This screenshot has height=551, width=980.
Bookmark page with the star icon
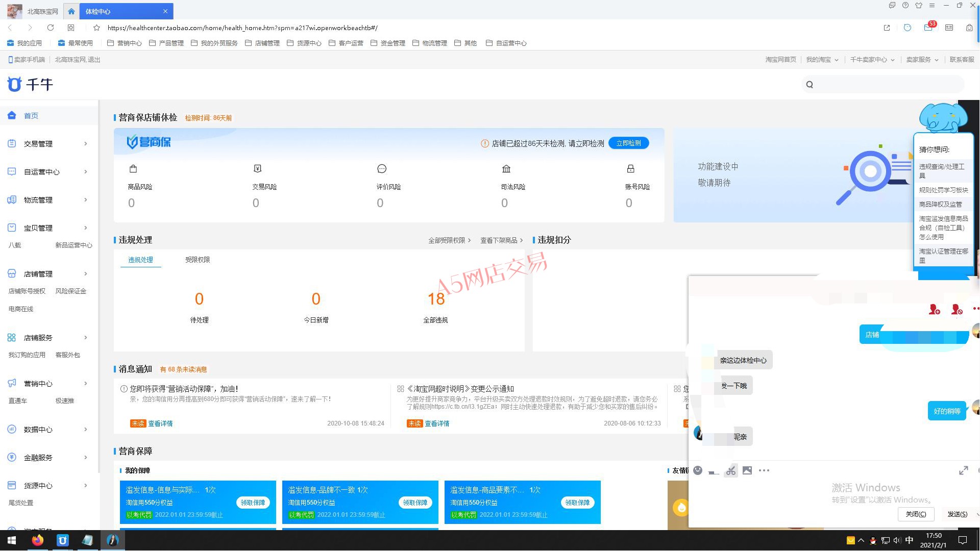[x=96, y=28]
